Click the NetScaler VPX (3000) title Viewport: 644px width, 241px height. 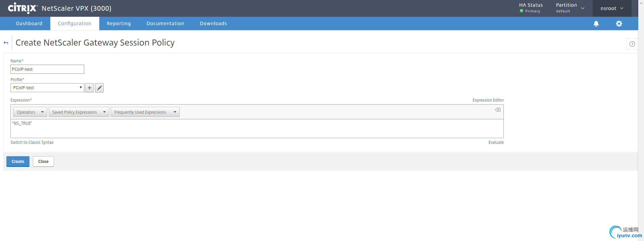click(x=76, y=8)
